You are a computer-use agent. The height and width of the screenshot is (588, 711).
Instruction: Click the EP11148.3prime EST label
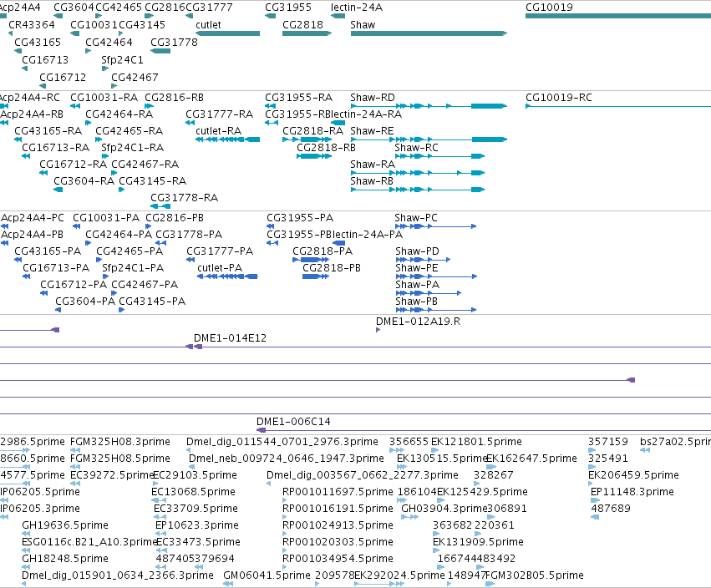632,492
